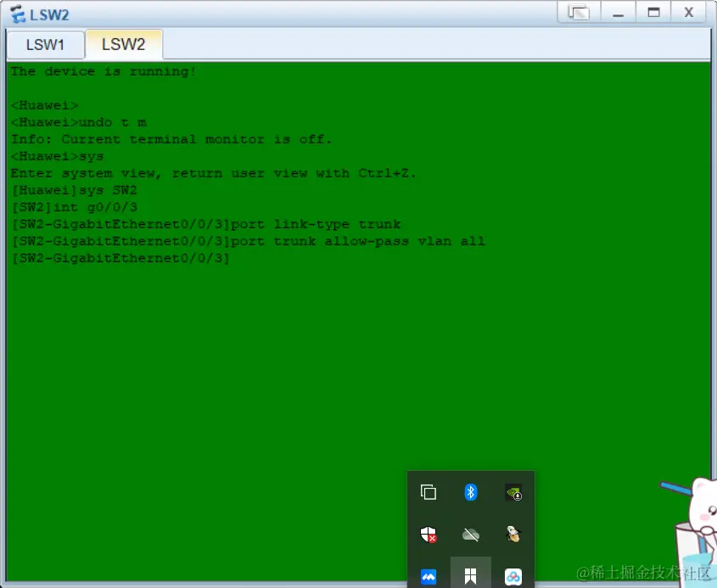
Task: Click the "Enter system view" message line
Action: coord(214,173)
